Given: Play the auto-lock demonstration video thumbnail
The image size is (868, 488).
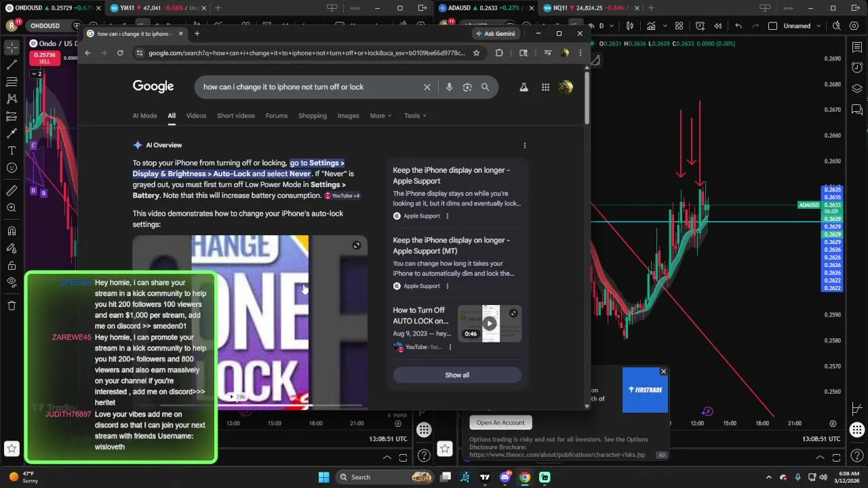Looking at the screenshot, I should click(x=250, y=322).
